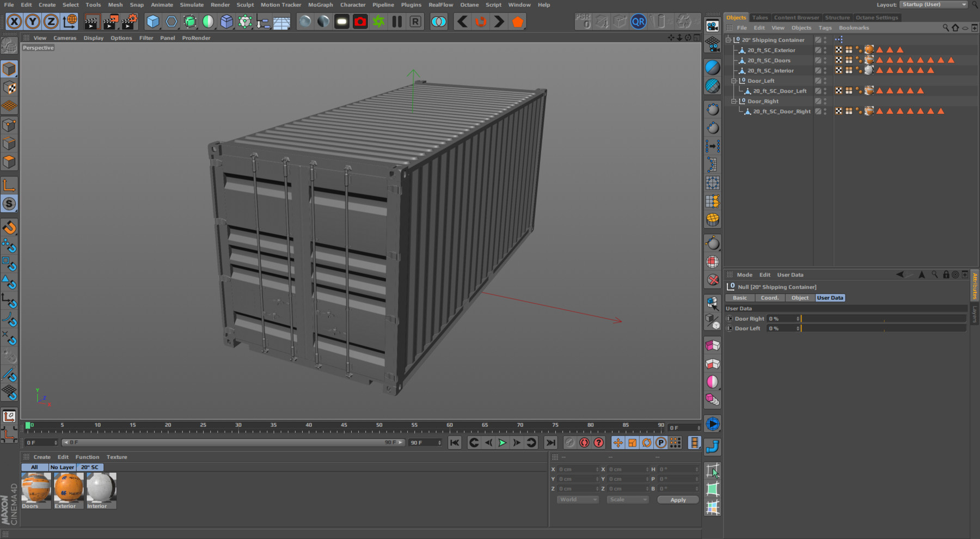Collapse the Door_Right null hierarchy

734,101
